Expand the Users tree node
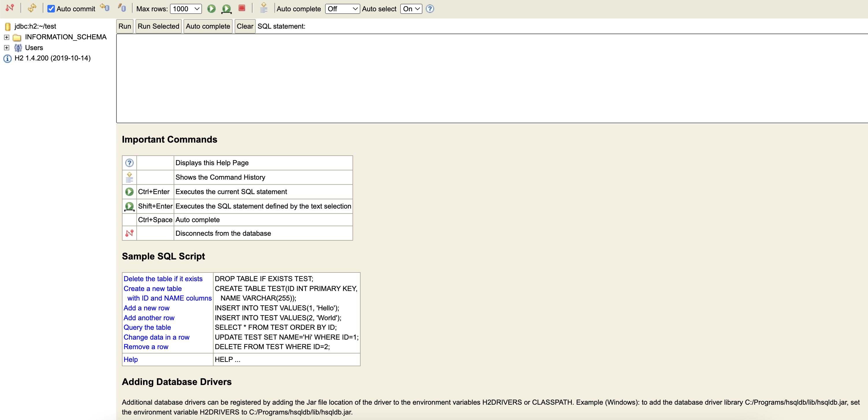Viewport: 868px width, 420px height. tap(6, 47)
